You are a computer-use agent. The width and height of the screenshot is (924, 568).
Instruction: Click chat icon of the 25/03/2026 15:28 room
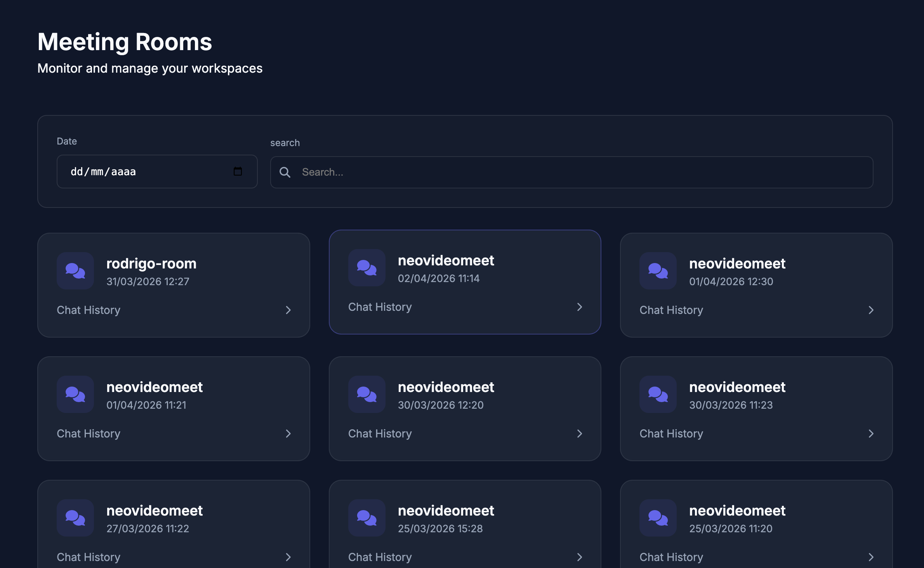pyautogui.click(x=367, y=518)
